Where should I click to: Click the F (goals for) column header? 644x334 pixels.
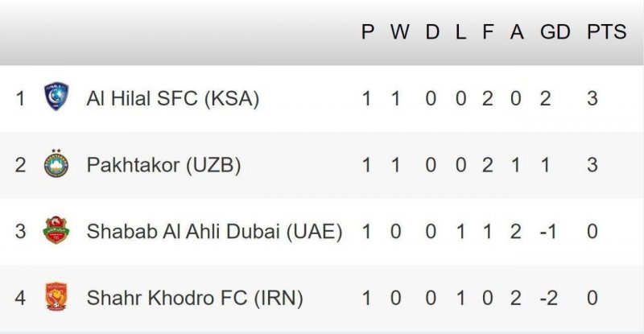tap(487, 32)
